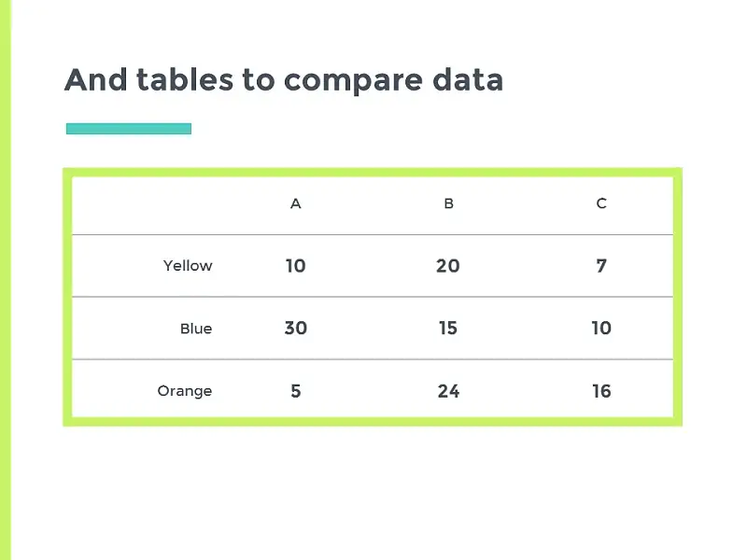Select the cell with value 20
747x560 pixels.
point(448,266)
